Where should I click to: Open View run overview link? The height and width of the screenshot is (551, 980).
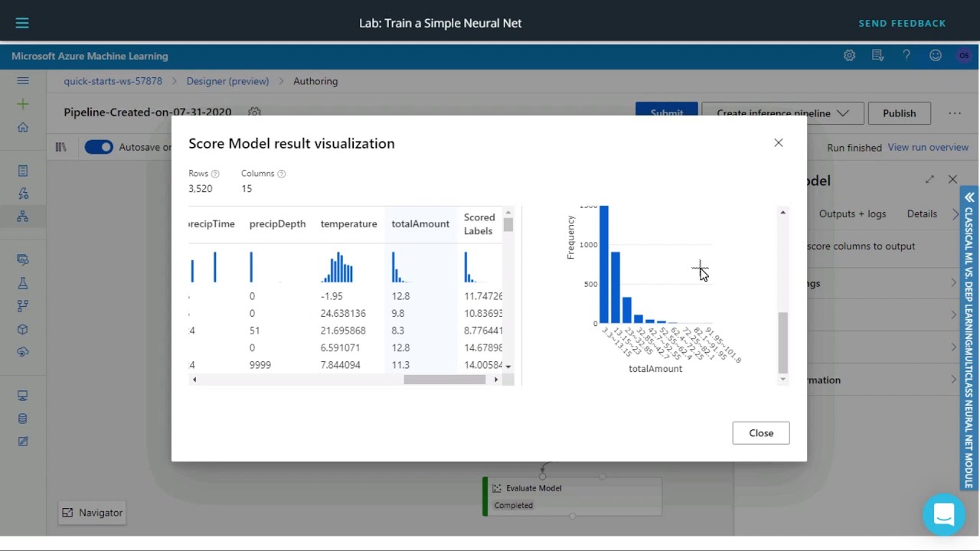928,147
